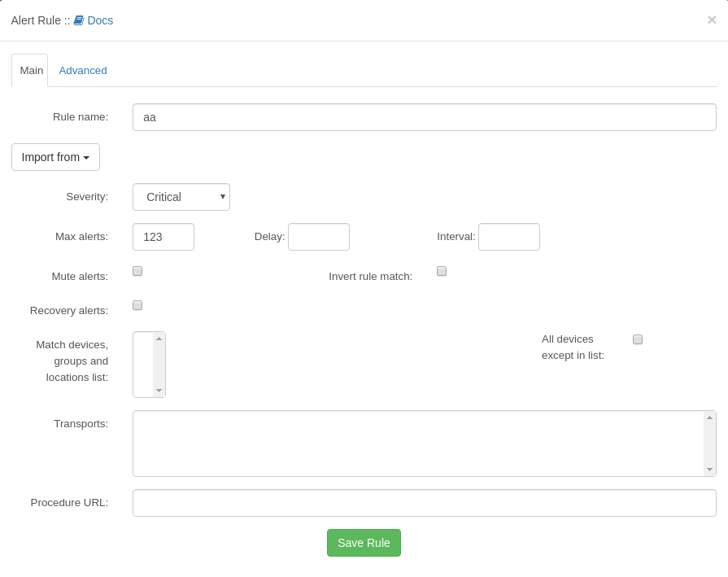Check All devices except in list
Image resolution: width=728 pixels, height=577 pixels.
pyautogui.click(x=638, y=339)
